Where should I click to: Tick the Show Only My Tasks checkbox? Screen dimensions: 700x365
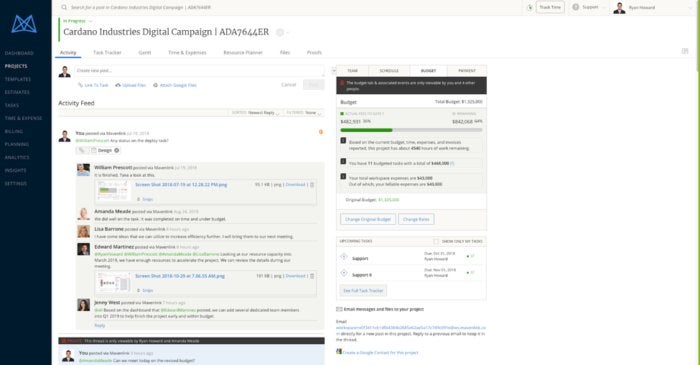436,241
